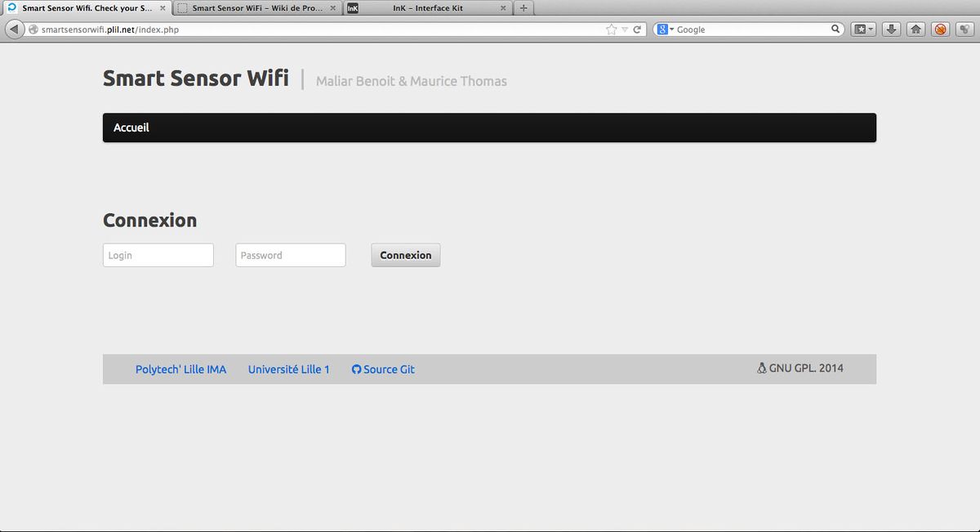Go to the browser home page icon
This screenshot has height=532, width=980.
click(916, 29)
